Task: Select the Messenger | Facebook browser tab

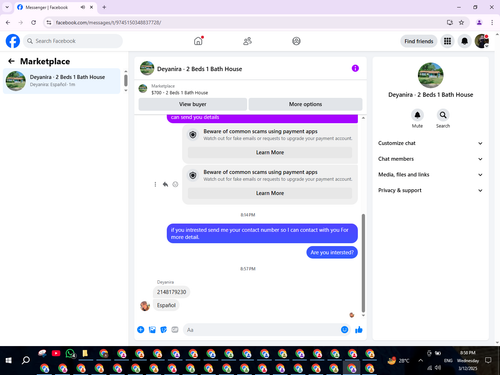Action: coord(55,7)
